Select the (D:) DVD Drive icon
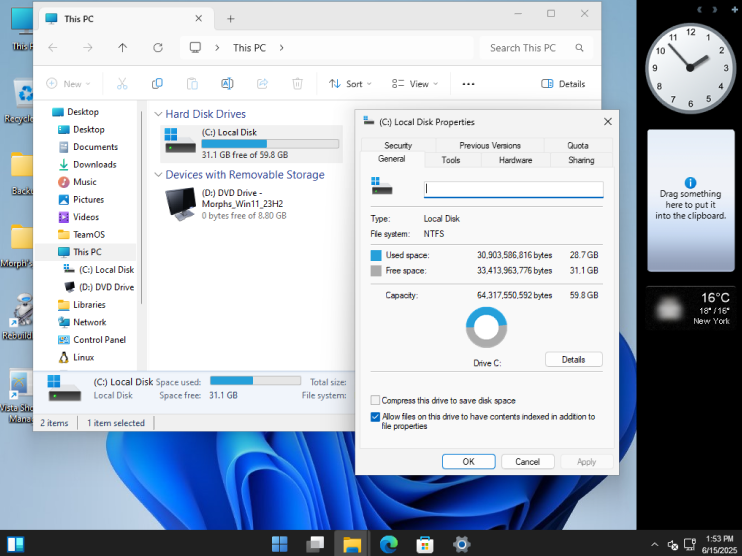 click(180, 203)
